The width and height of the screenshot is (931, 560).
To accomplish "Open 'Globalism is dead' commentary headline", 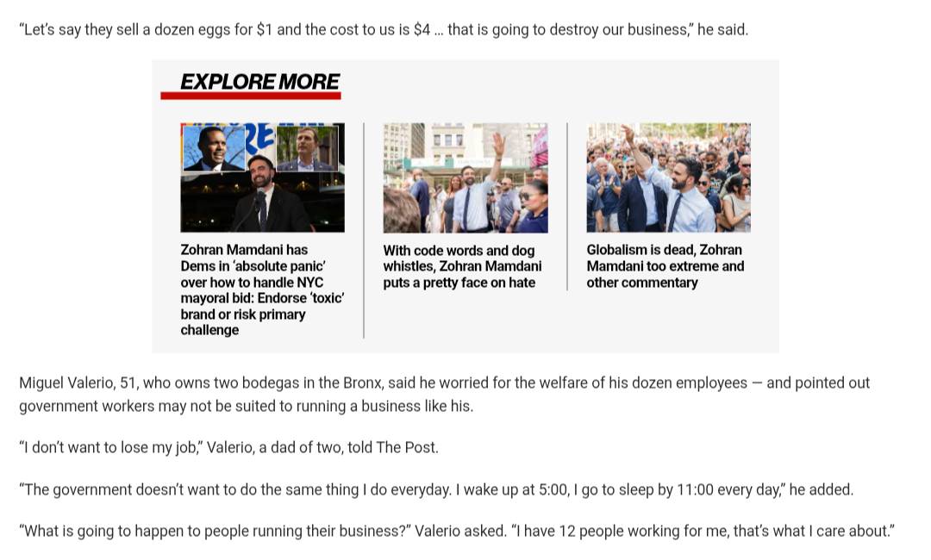I will click(x=665, y=265).
